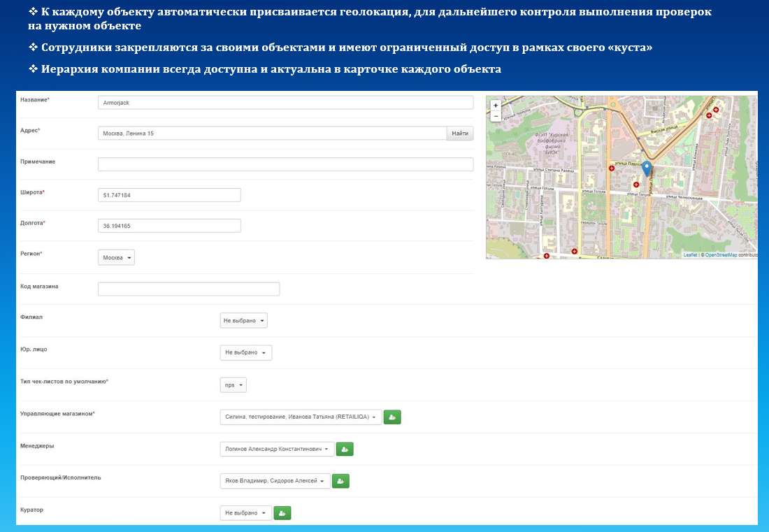This screenshot has height=532, width=769.
Task: Zoom in the map with plus button
Action: click(x=496, y=106)
